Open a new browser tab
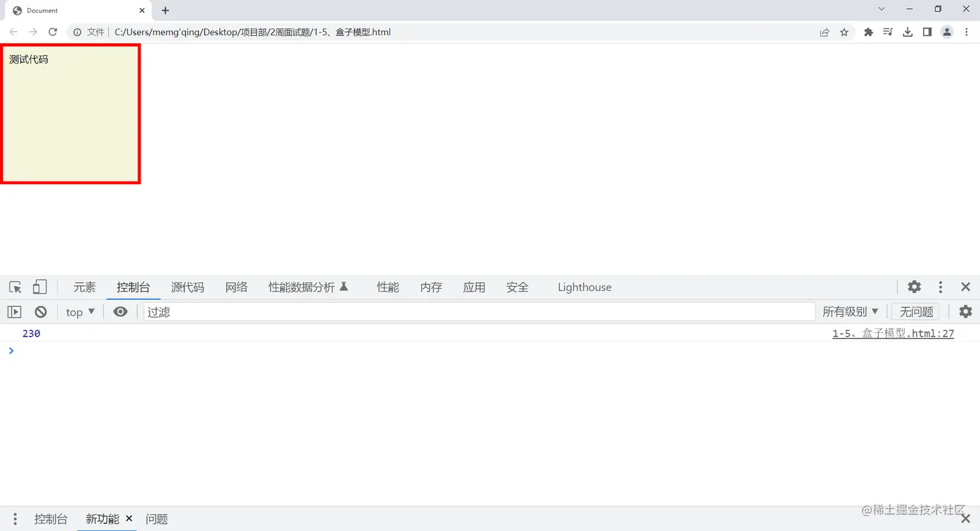980x531 pixels. pos(165,10)
